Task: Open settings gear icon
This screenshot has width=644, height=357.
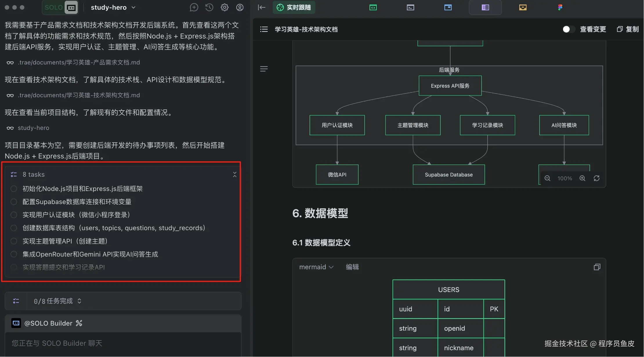Action: (x=225, y=7)
